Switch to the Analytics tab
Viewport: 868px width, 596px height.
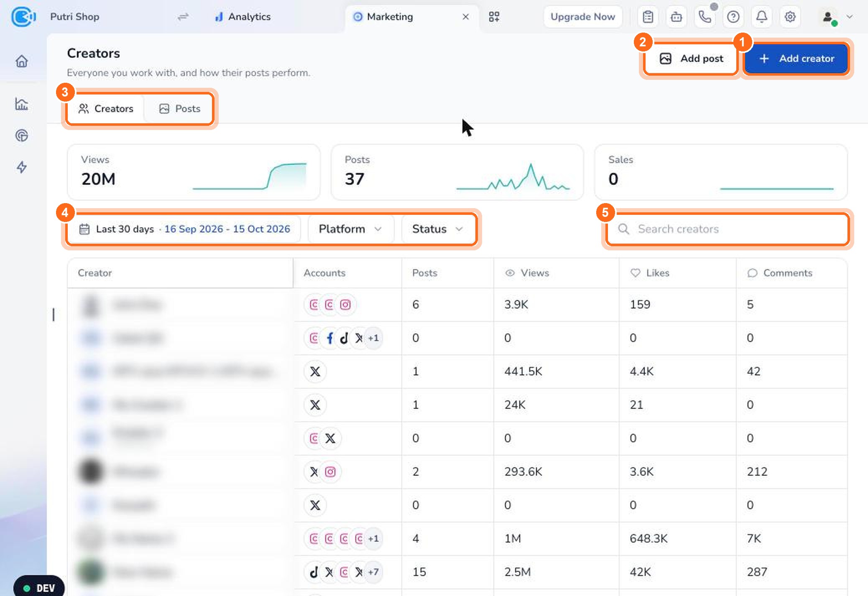click(243, 17)
